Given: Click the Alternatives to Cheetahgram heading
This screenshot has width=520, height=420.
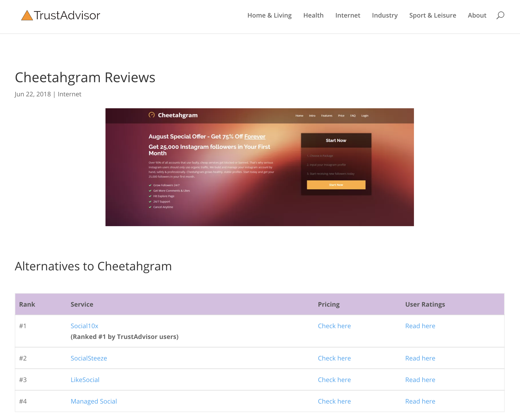Looking at the screenshot, I should (93, 266).
